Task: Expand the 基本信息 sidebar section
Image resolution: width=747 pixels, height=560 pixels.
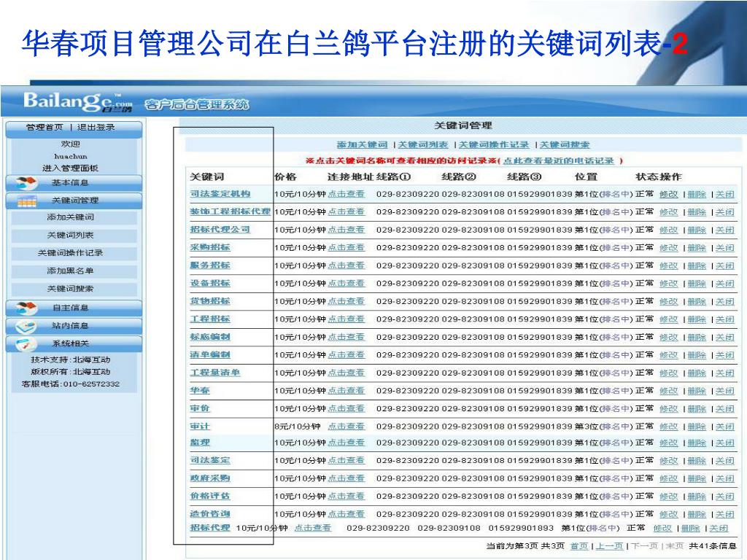Action: tap(70, 182)
